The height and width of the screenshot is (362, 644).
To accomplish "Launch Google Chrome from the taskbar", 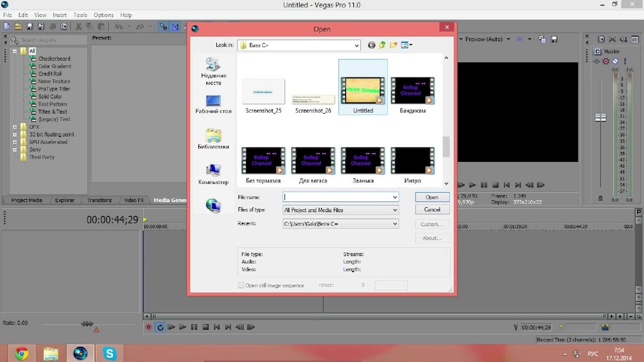I will point(22,353).
